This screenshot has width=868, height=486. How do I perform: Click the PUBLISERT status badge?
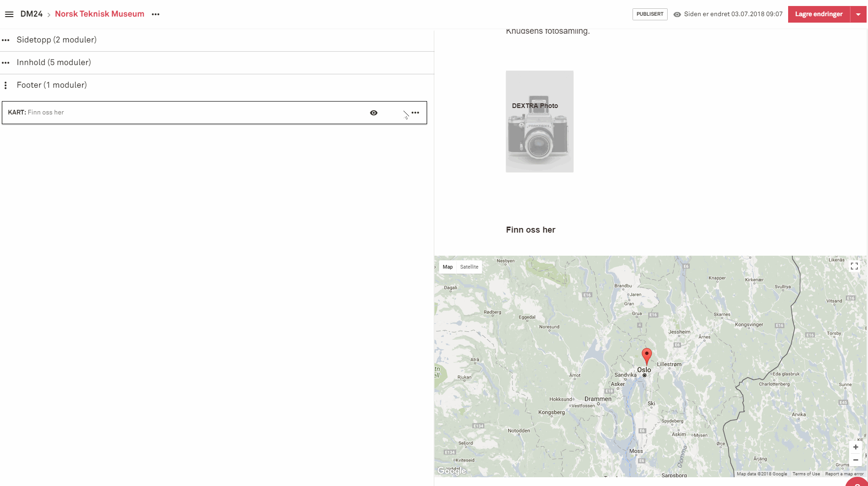coord(650,14)
